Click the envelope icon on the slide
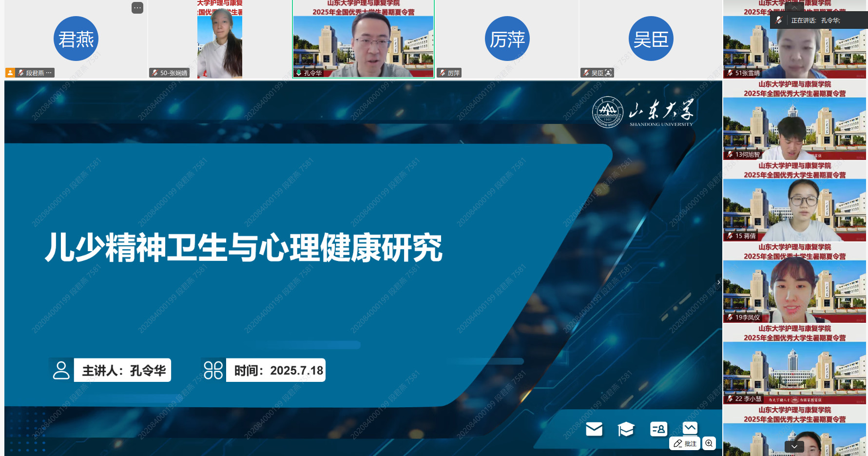Viewport: 868px width, 456px height. pos(594,429)
